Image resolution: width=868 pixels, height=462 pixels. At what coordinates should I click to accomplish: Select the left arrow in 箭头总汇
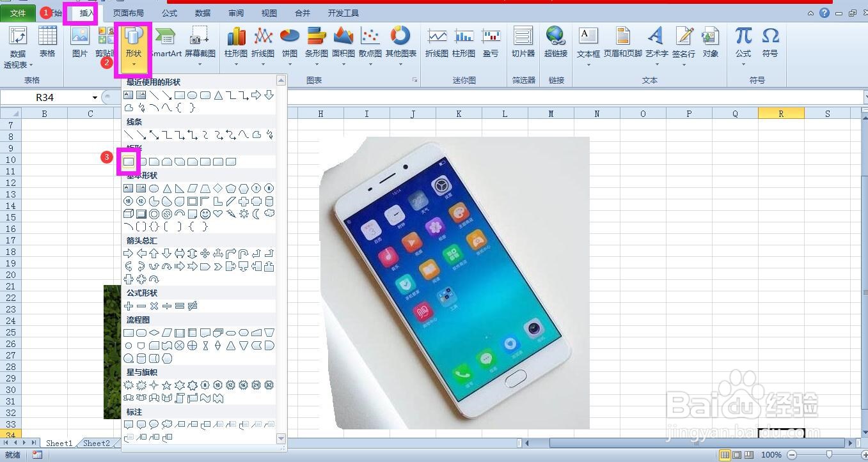click(141, 254)
